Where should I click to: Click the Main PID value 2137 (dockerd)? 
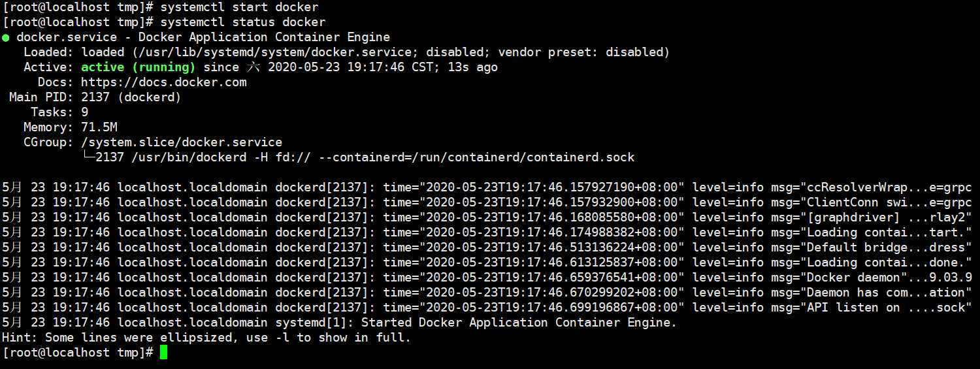click(131, 97)
